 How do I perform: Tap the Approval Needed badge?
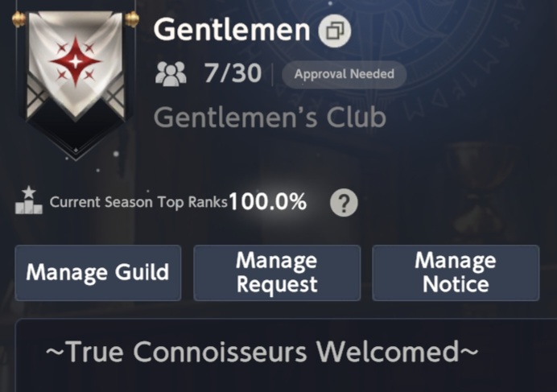point(345,74)
